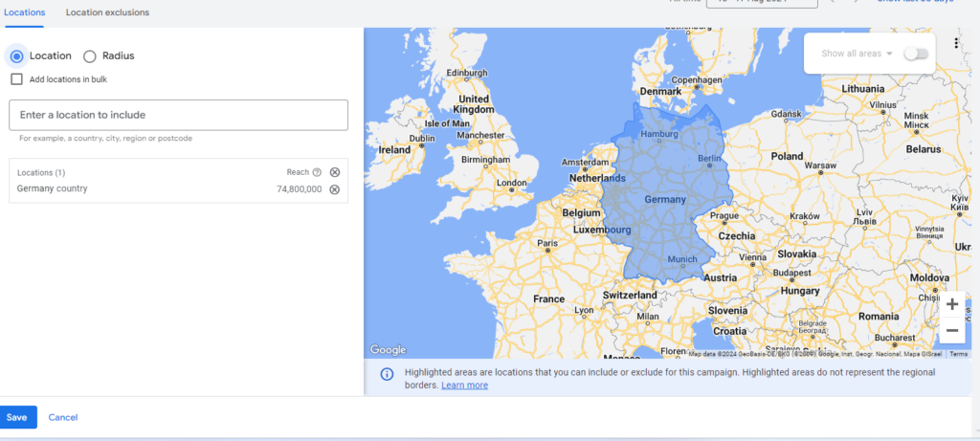The image size is (980, 441).
Task: Click the Copenhagen label on map
Action: click(695, 80)
